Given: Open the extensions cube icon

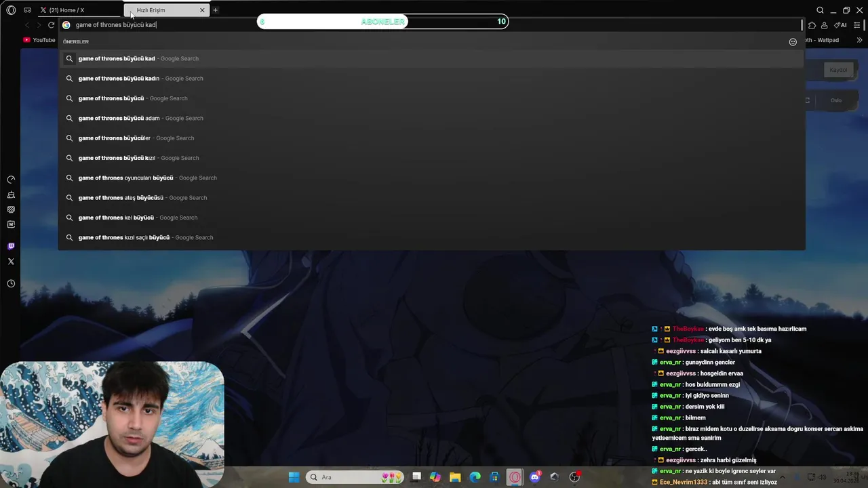Looking at the screenshot, I should (812, 25).
